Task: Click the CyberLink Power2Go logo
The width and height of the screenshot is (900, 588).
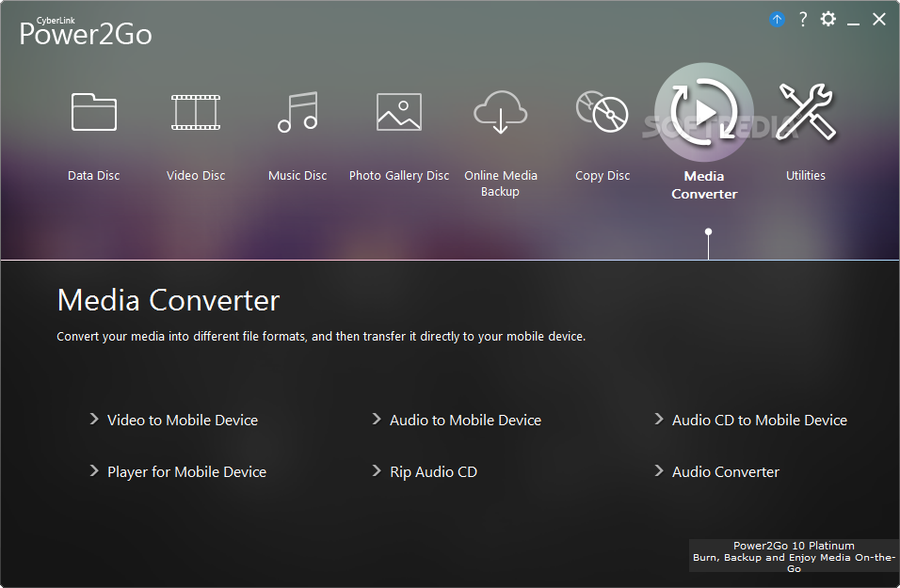Action: point(86,31)
